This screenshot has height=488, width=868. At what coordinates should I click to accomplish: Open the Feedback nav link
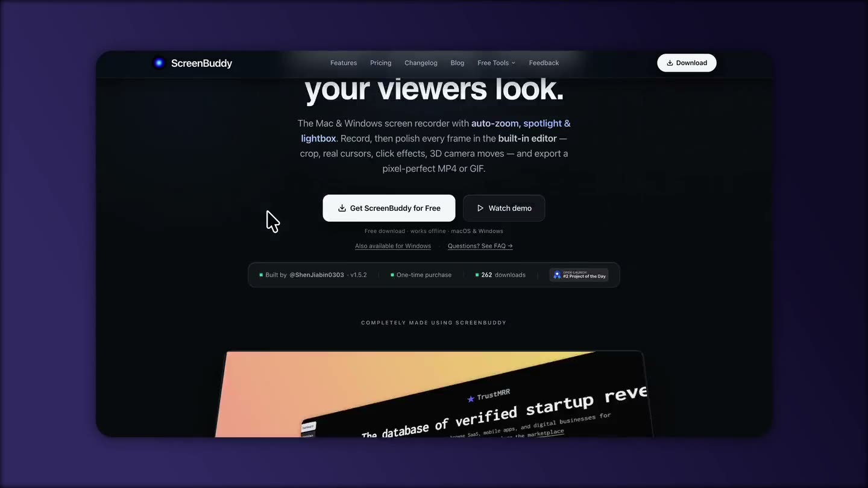pos(544,63)
